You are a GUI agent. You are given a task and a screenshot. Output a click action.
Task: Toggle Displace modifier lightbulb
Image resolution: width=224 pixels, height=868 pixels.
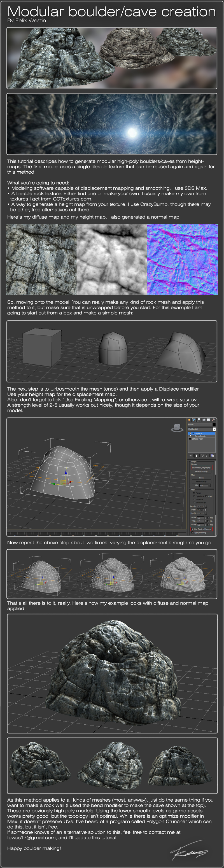[x=191, y=434]
